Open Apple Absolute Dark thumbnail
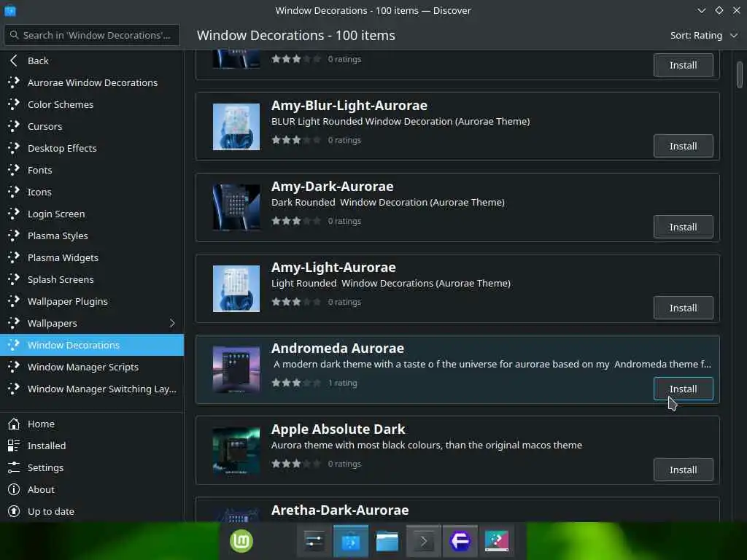747x560 pixels. pyautogui.click(x=236, y=451)
